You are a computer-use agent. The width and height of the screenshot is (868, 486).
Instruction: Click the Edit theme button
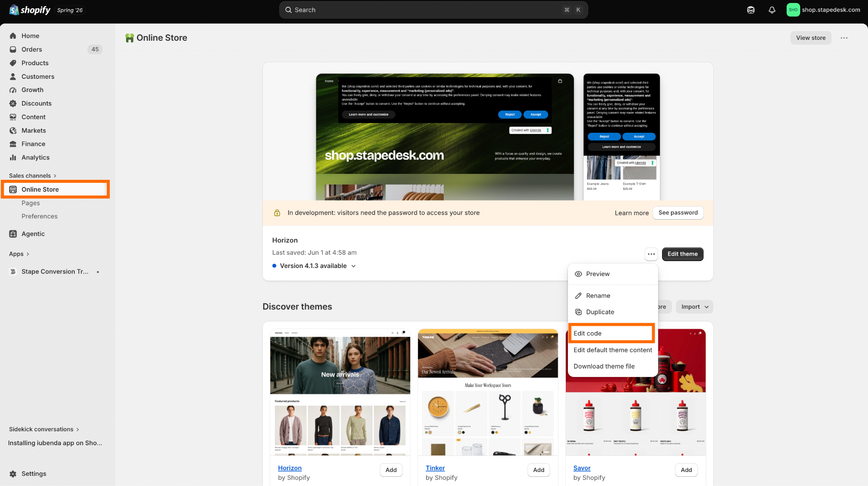tap(682, 254)
